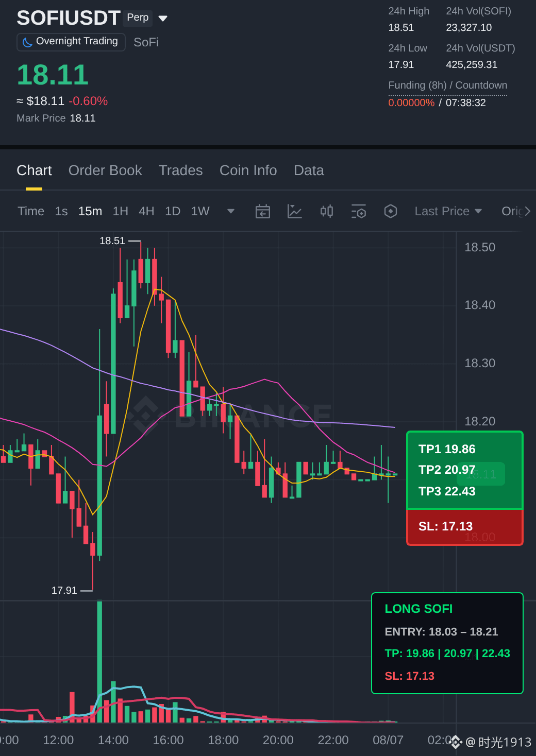Tap the tall green volume bar at 13:30

pos(99,661)
